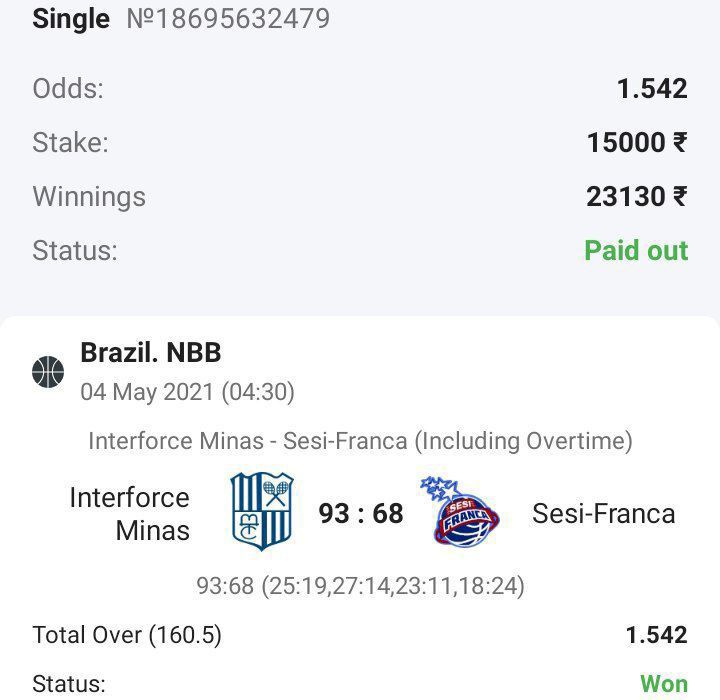Open the Interforce Minas - Sesi-Franca match title
This screenshot has width=720, height=700.
click(360, 440)
